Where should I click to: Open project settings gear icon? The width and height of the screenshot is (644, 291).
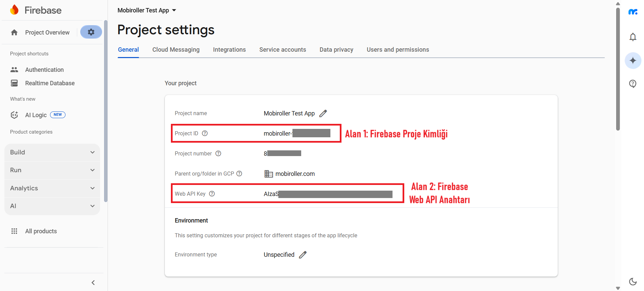91,32
